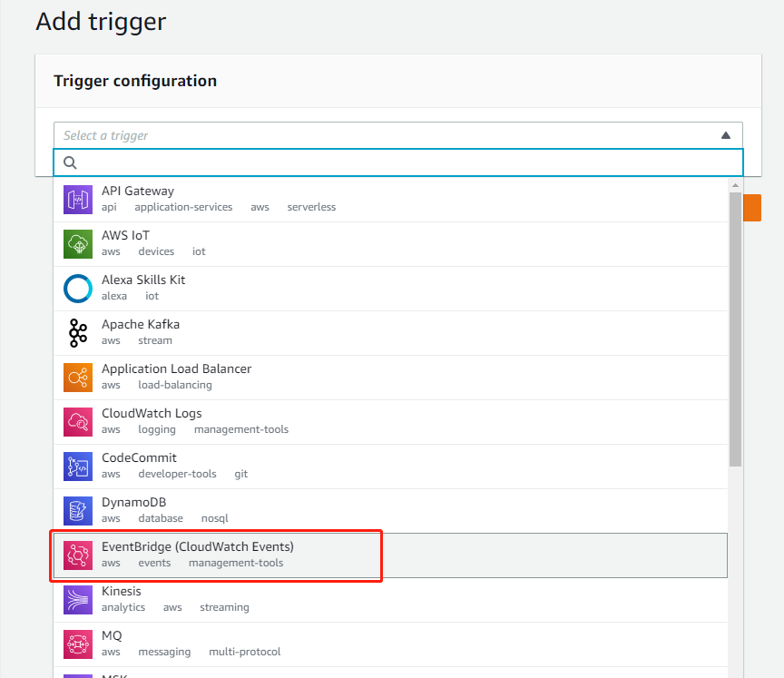Click the orange button behind the list

point(752,207)
